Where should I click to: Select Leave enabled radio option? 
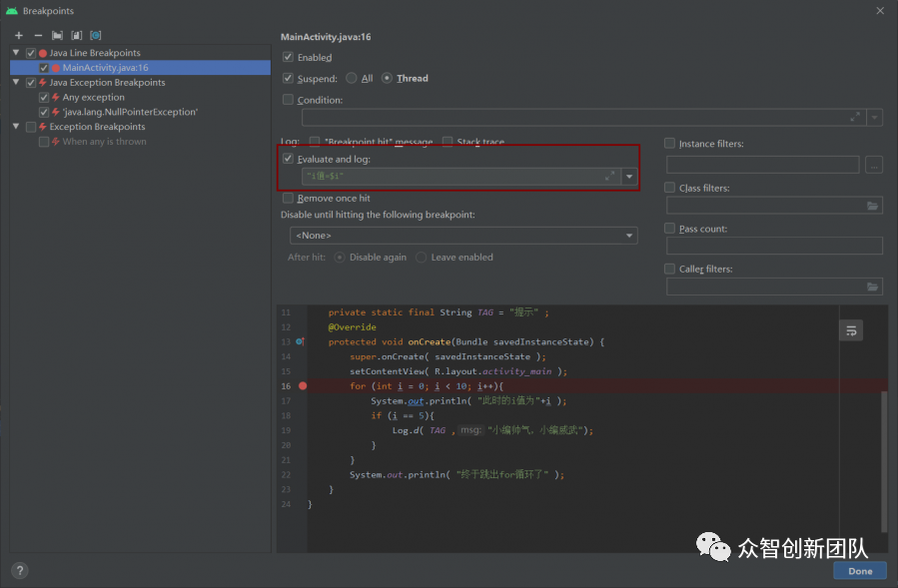tap(421, 258)
